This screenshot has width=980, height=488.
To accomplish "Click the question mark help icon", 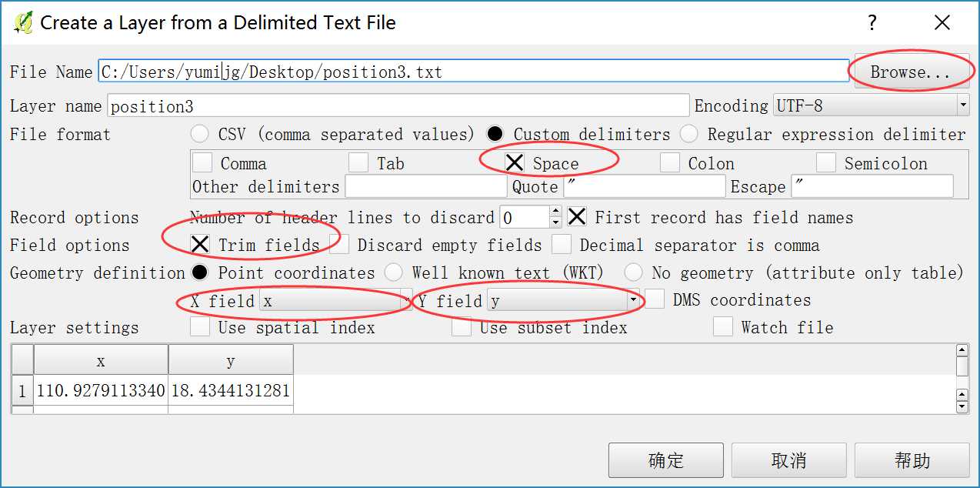I will (x=872, y=23).
